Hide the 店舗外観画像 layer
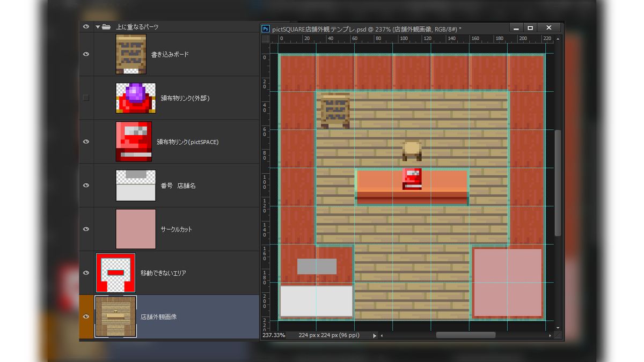The width and height of the screenshot is (644, 362). [x=86, y=316]
